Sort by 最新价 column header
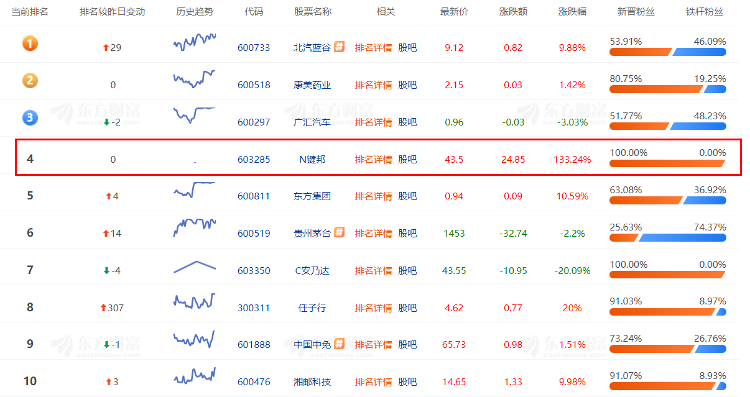The image size is (750, 397). point(454,11)
